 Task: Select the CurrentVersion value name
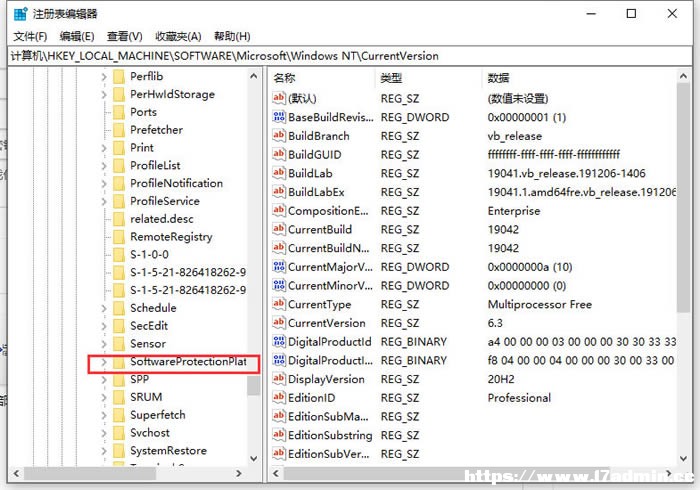[326, 324]
